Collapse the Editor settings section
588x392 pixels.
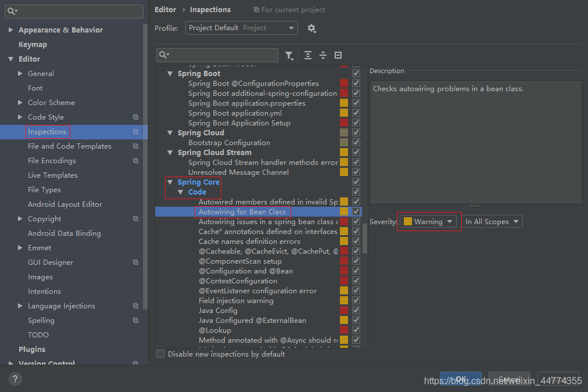(11, 59)
